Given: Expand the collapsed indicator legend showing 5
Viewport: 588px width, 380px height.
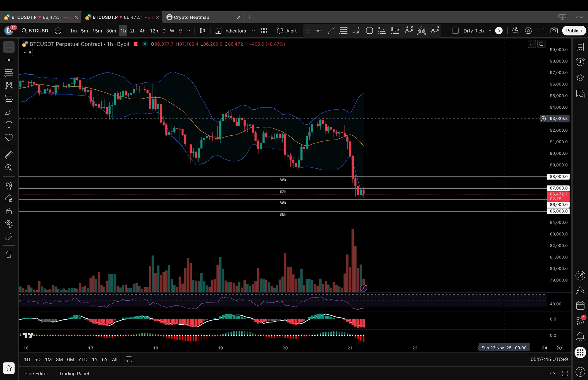Looking at the screenshot, I should [27, 53].
